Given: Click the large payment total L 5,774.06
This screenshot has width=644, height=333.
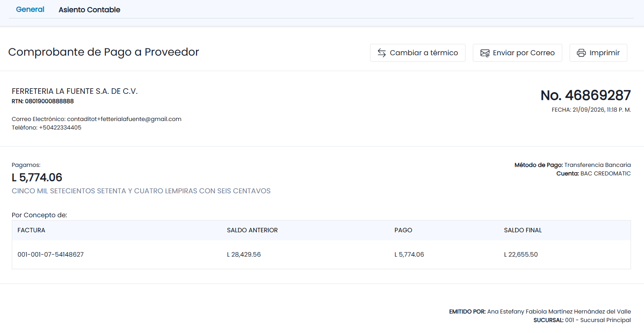Looking at the screenshot, I should click(37, 177).
